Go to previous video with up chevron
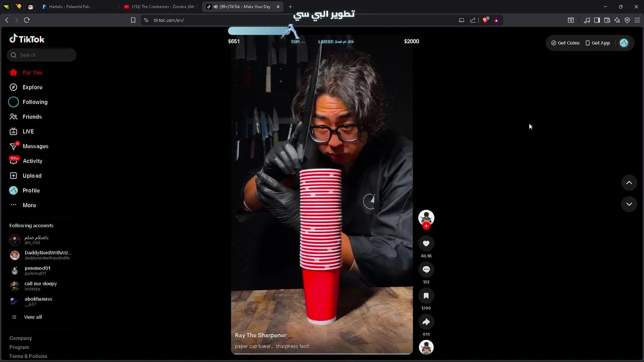This screenshot has width=644, height=362. point(629,183)
